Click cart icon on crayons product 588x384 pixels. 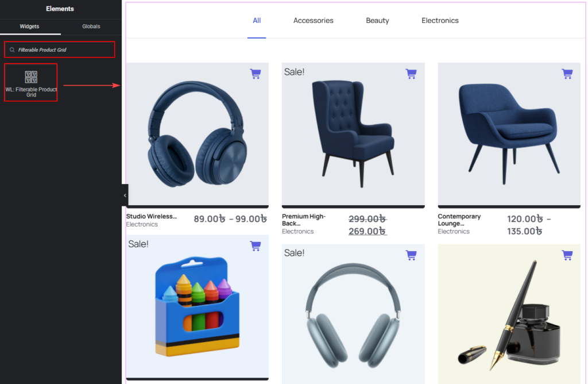click(x=256, y=246)
